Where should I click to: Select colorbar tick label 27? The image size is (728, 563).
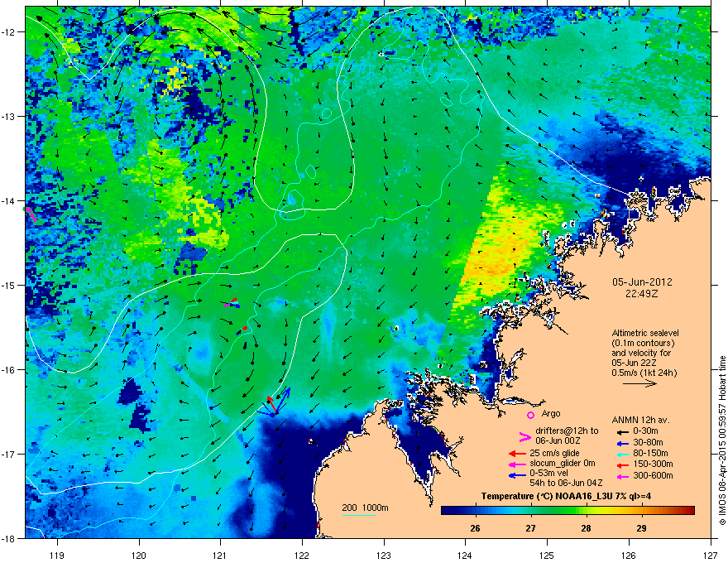(530, 528)
